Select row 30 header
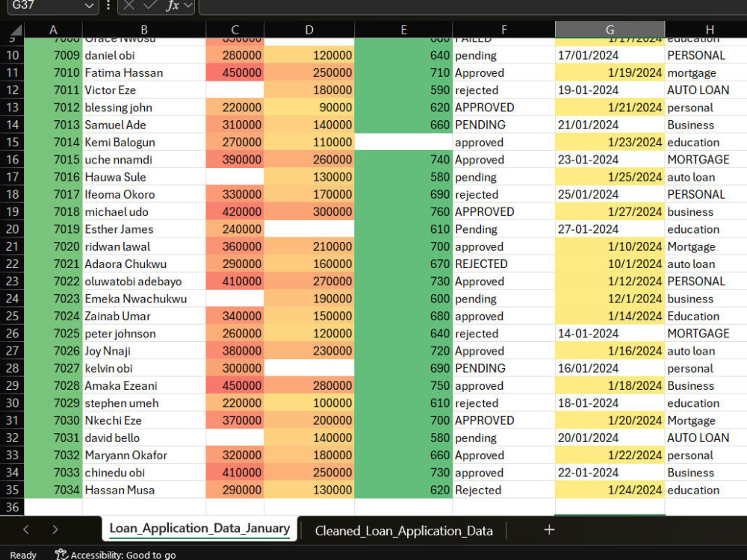This screenshot has height=560, width=747. (13, 403)
